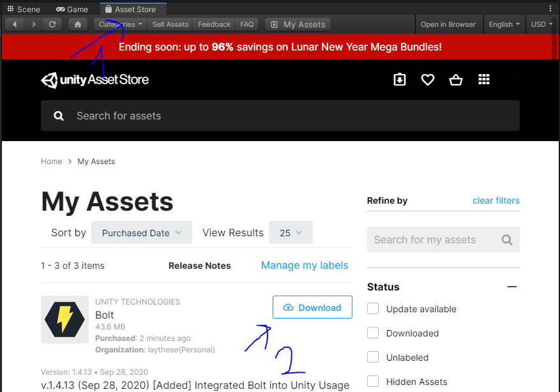The image size is (560, 392).
Task: Go back with the left arrow button
Action: point(15,24)
